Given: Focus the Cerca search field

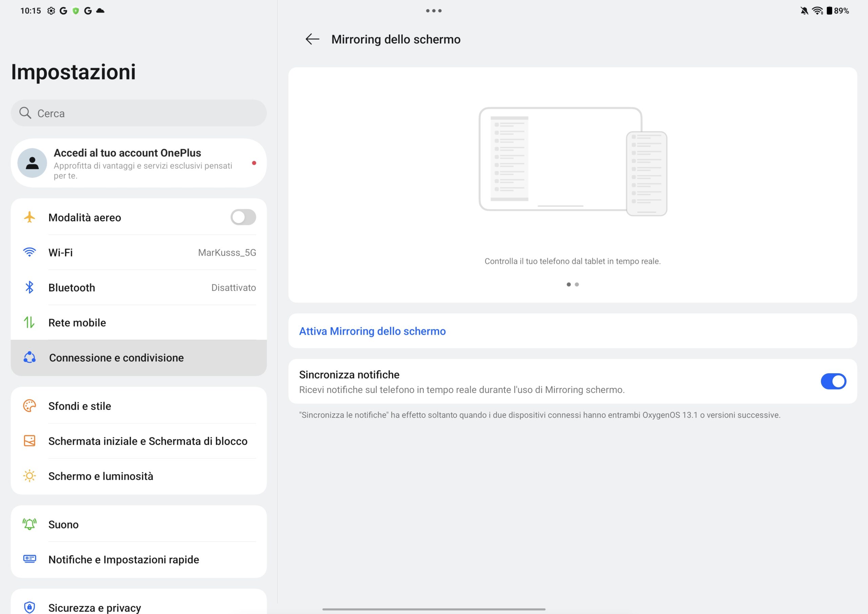Looking at the screenshot, I should (x=139, y=113).
